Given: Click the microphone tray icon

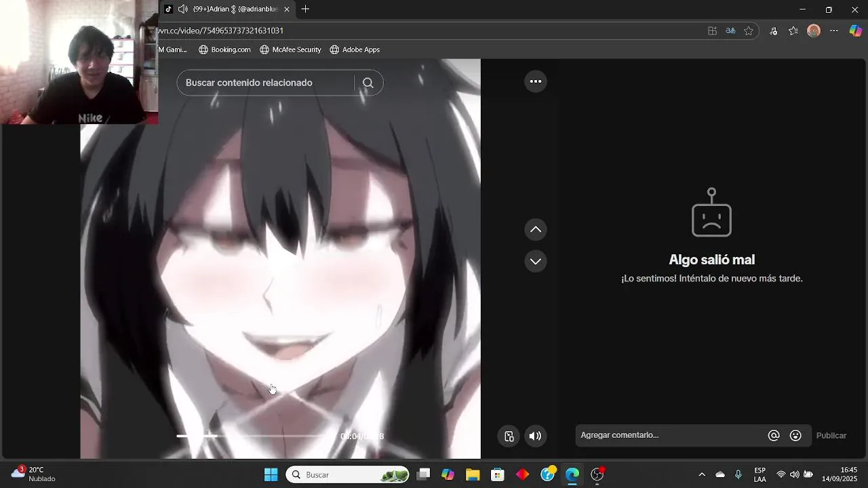Looking at the screenshot, I should [738, 474].
